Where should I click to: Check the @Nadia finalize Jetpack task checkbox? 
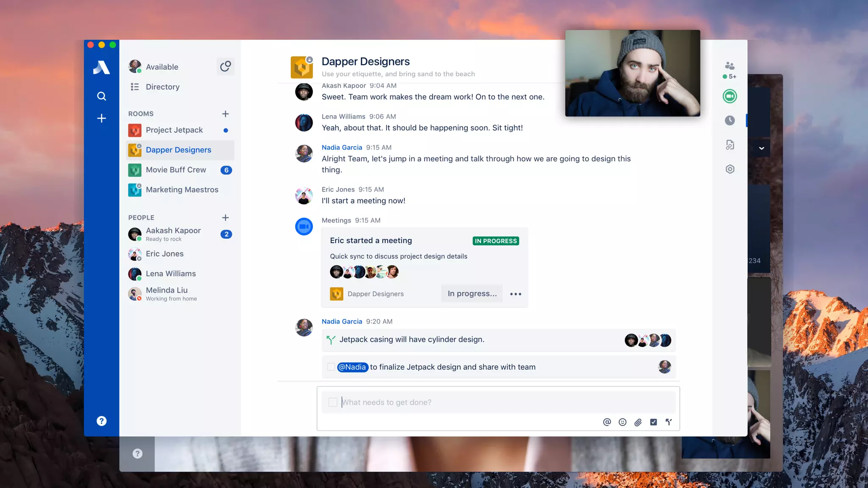331,367
